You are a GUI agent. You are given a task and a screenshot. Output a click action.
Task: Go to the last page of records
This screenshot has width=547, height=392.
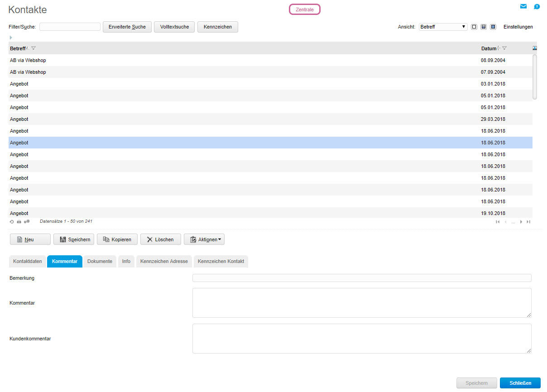tap(528, 222)
